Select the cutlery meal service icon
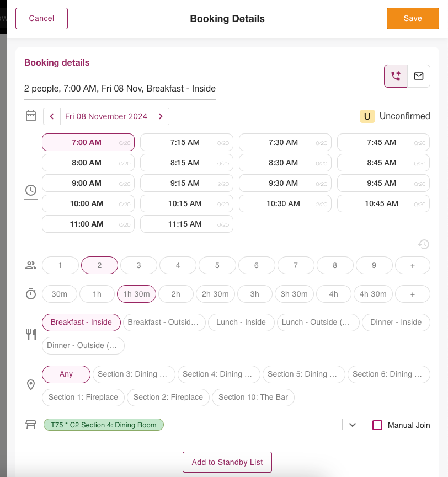Viewport: 448px width, 477px height. pyautogui.click(x=31, y=334)
